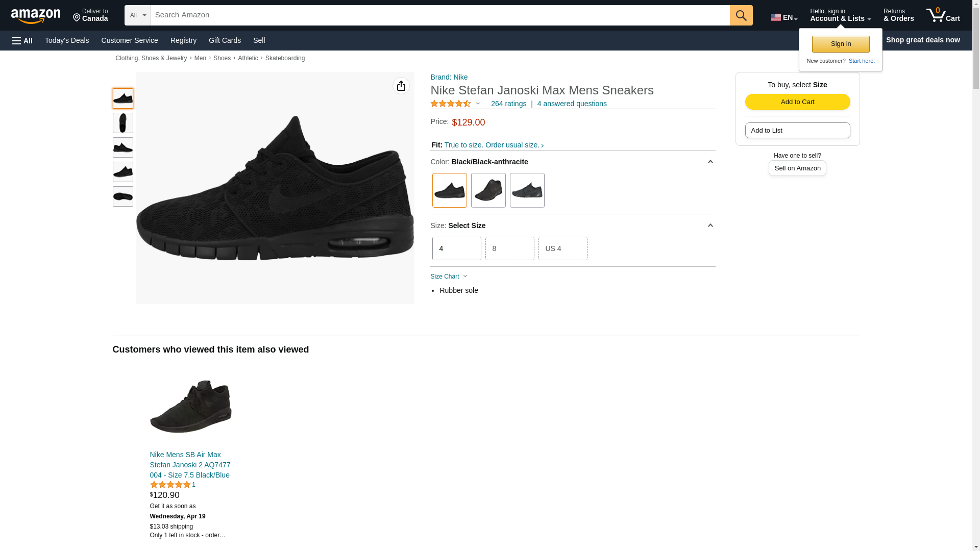The image size is (980, 551).
Task: Click the Add to Cart button
Action: pos(797,102)
